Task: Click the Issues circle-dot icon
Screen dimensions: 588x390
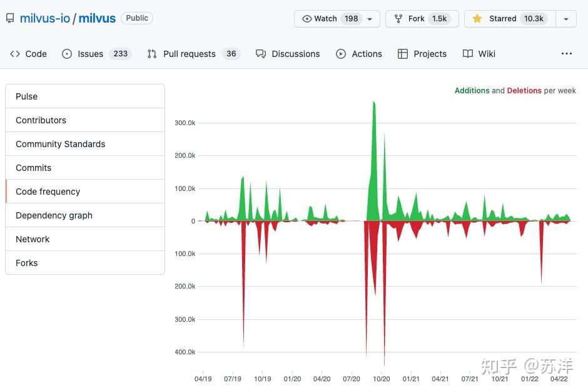Action: click(x=67, y=54)
